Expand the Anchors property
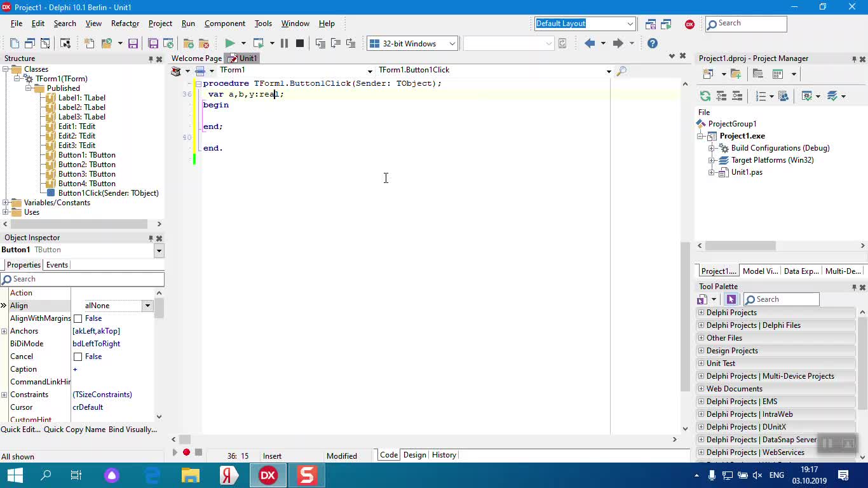The width and height of the screenshot is (868, 488). click(4, 331)
